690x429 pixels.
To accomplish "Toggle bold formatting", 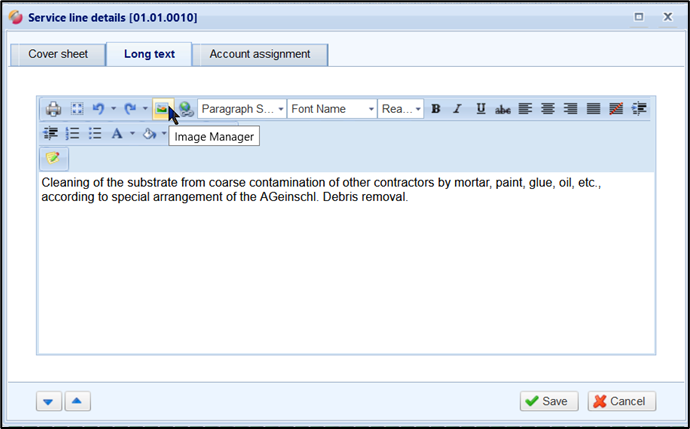I will [x=436, y=109].
